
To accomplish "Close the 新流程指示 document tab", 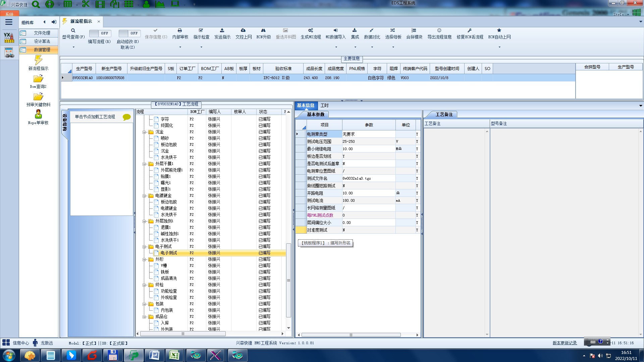I will (x=99, y=21).
